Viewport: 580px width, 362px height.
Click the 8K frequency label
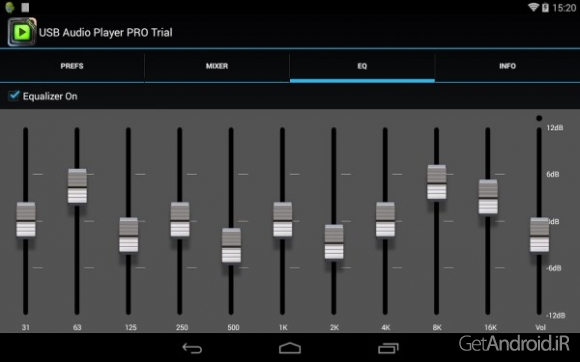(x=437, y=327)
